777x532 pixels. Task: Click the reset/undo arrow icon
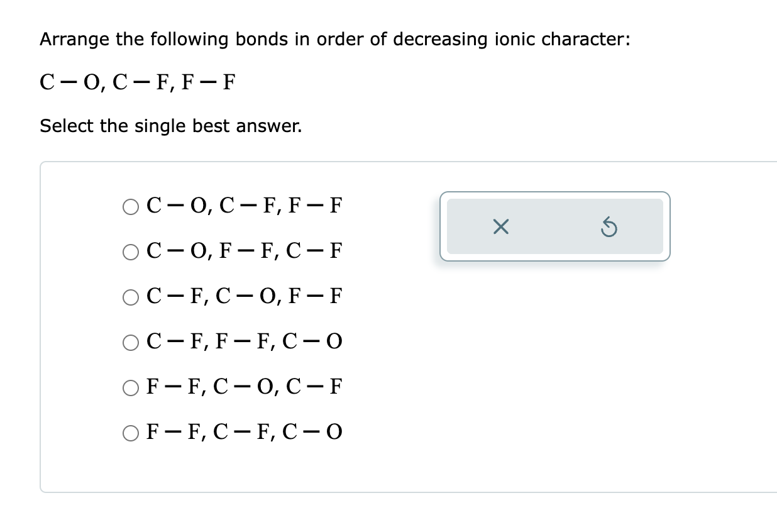click(609, 227)
